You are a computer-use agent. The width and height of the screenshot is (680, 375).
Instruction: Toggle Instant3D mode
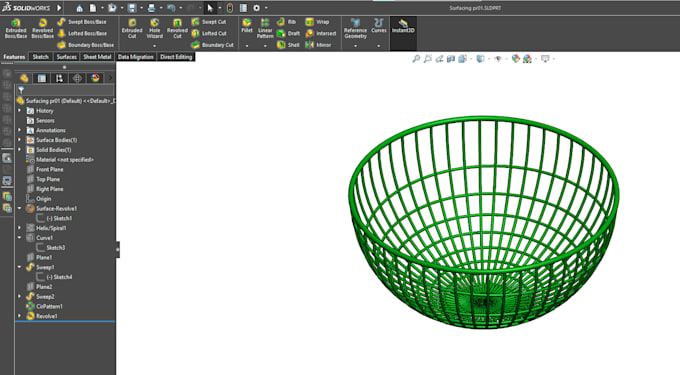403,26
